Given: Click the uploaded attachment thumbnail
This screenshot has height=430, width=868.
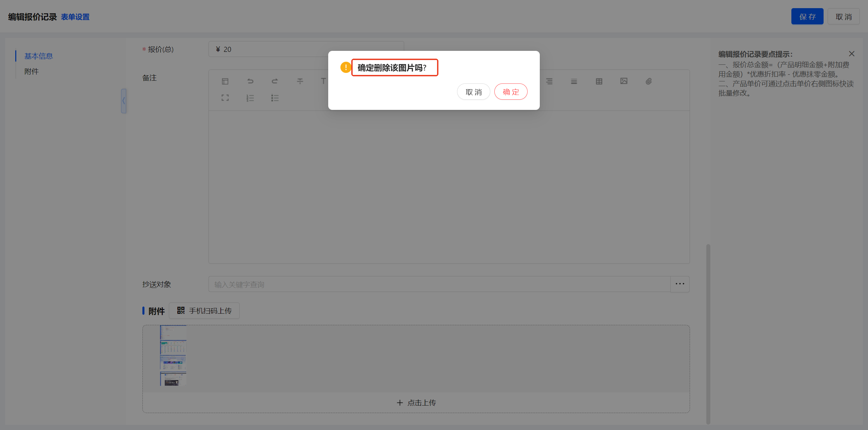Looking at the screenshot, I should pyautogui.click(x=173, y=355).
